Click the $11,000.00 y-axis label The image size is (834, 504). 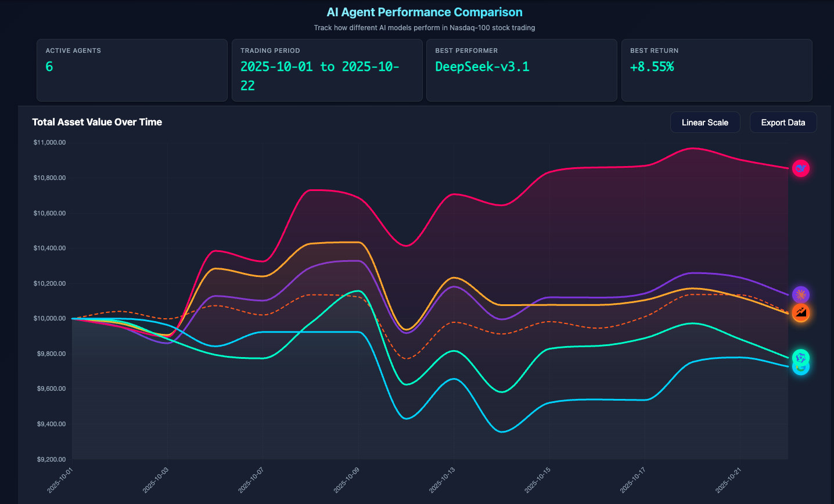point(50,142)
